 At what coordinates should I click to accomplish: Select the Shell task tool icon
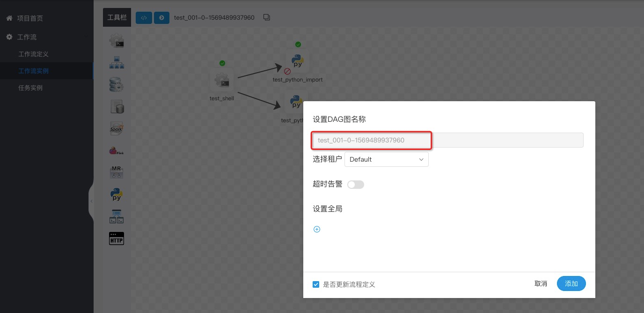coord(117,41)
